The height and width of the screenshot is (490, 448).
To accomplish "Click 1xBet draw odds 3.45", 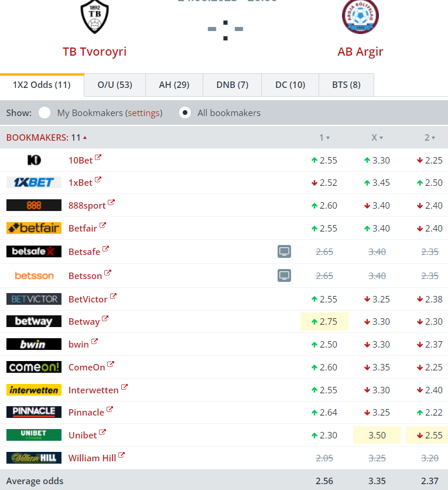I will point(377,182).
